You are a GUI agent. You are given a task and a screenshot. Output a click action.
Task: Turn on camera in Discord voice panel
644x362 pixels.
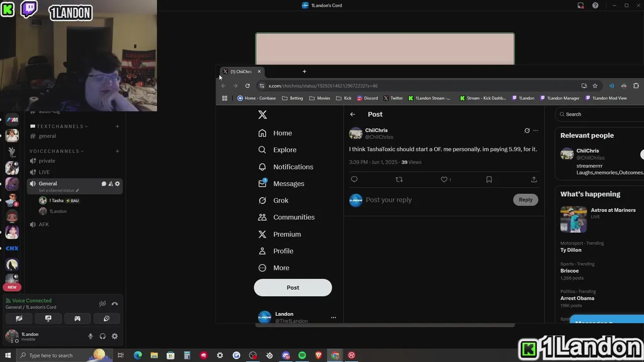(x=19, y=318)
